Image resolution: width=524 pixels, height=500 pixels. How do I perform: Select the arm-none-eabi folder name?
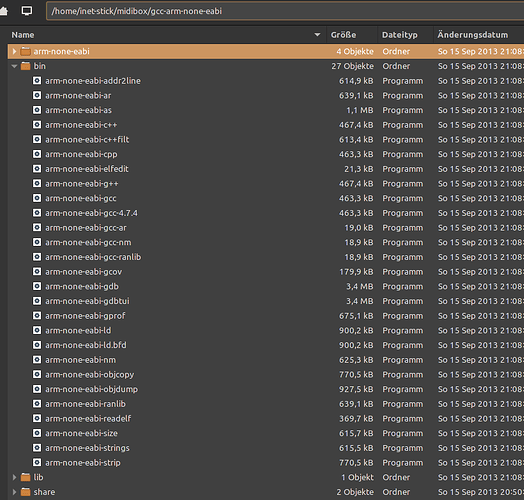[x=61, y=51]
